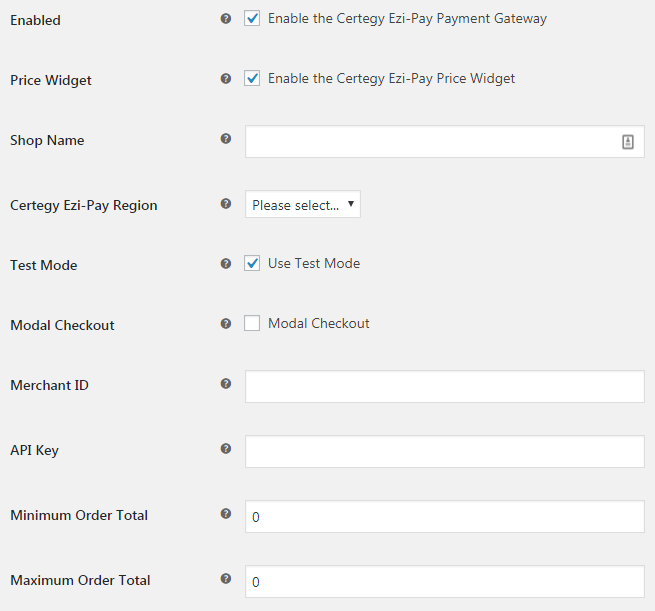
Task: Click help icon for Maximum Order Total
Action: coord(226,578)
